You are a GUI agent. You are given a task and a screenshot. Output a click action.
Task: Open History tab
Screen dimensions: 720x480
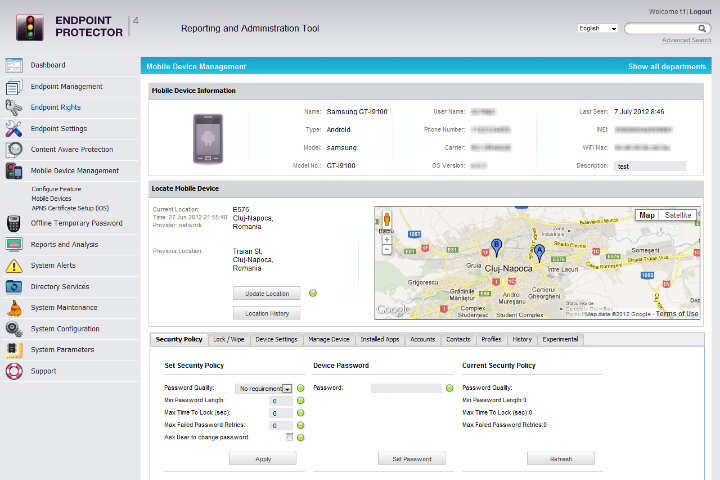[x=522, y=339]
